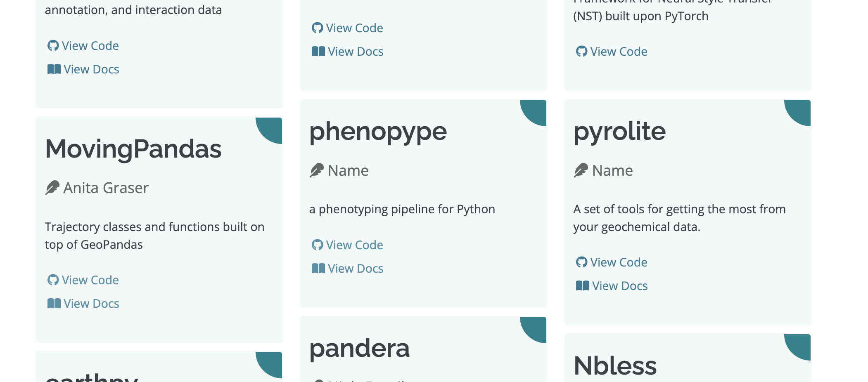
Task: Click the Name label under pyrolite
Action: 612,171
